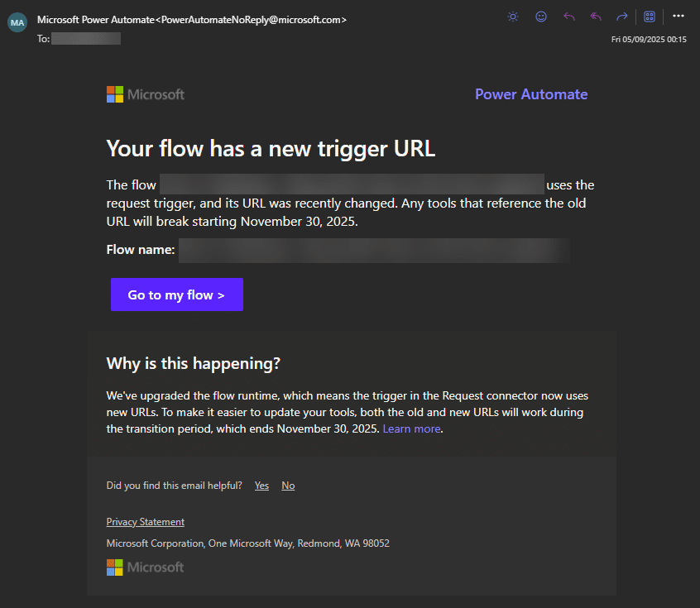Open more actions via the ellipsis icon
This screenshot has width=700, height=608.
(678, 16)
